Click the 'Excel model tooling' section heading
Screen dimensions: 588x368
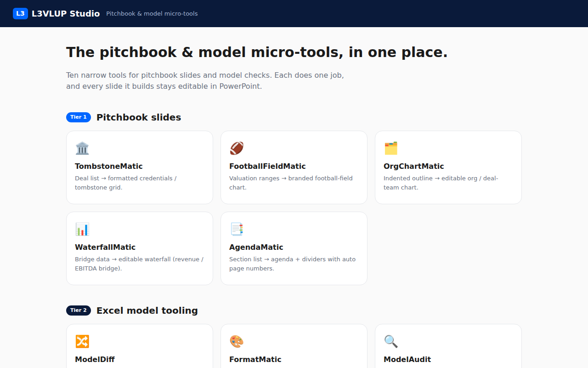[x=147, y=310]
